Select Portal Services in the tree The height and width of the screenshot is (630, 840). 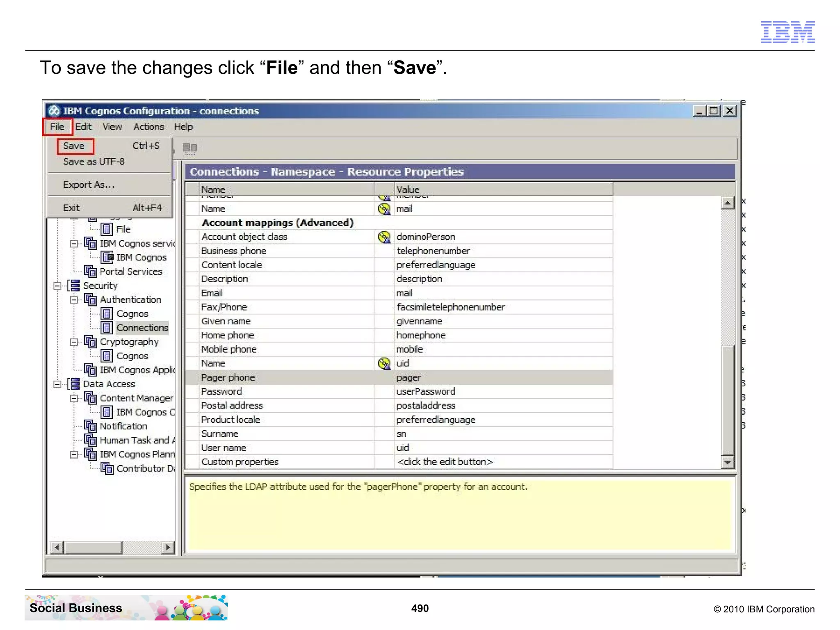(x=131, y=272)
